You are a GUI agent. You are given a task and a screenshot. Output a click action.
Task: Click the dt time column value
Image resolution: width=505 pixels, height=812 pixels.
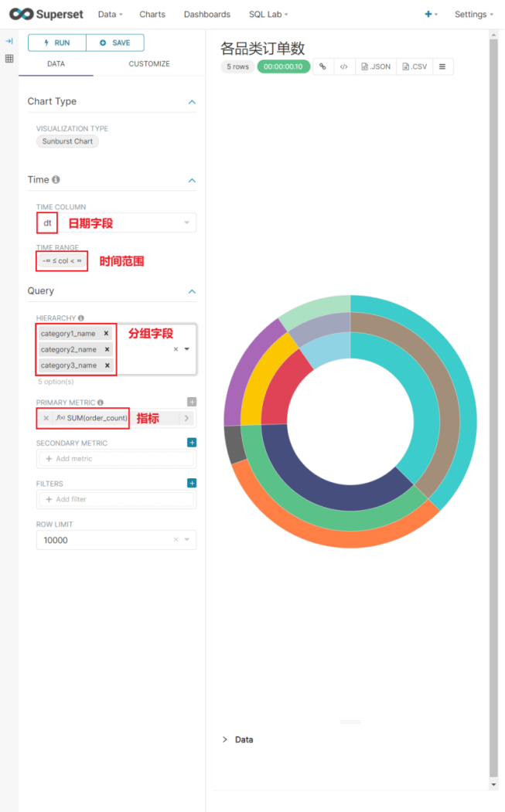[x=47, y=223]
